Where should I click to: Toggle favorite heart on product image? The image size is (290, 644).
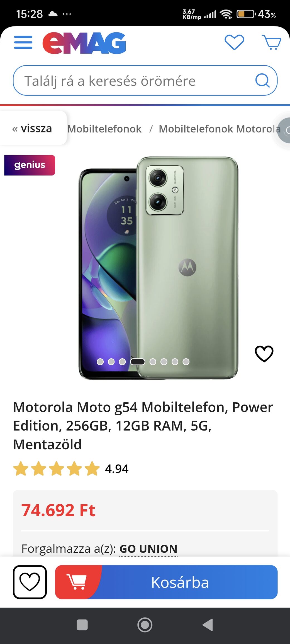point(264,354)
